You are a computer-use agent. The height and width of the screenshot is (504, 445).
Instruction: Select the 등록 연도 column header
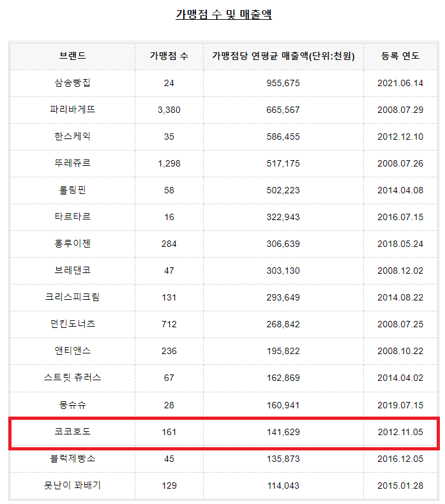tap(400, 56)
